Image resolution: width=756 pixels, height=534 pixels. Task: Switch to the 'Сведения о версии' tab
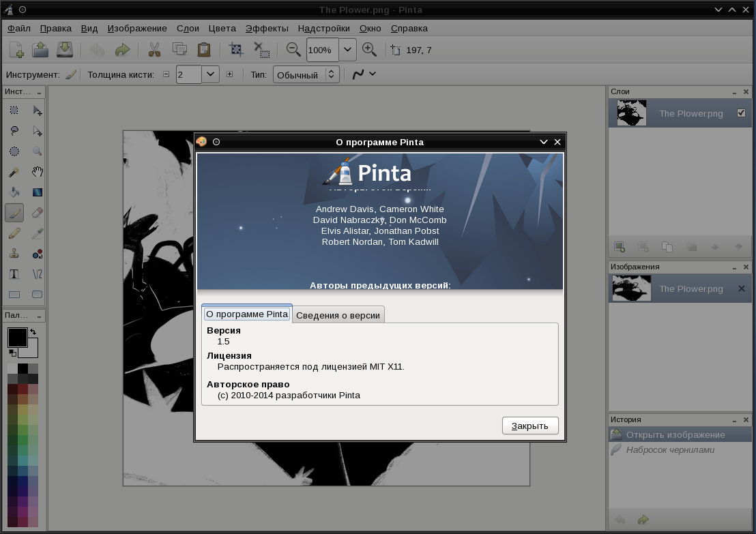pos(338,314)
